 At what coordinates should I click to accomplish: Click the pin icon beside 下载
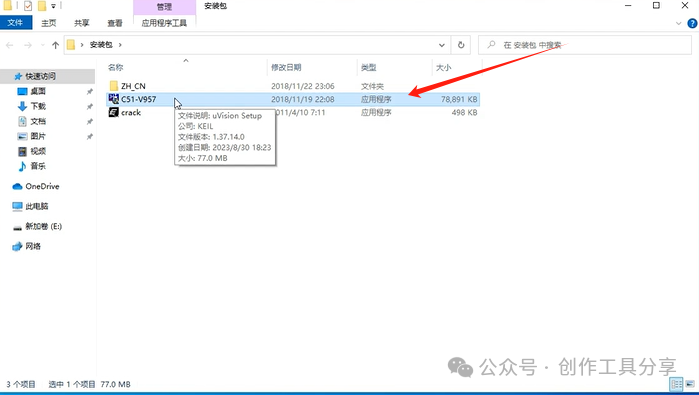(90, 107)
